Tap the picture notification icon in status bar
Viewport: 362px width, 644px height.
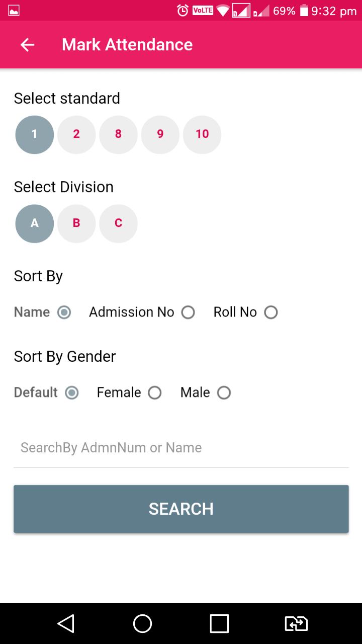click(x=14, y=11)
